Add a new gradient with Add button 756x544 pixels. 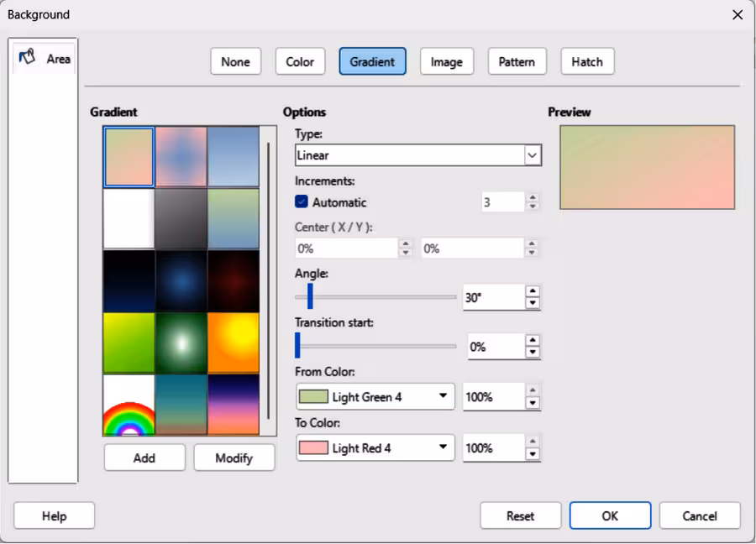(144, 458)
